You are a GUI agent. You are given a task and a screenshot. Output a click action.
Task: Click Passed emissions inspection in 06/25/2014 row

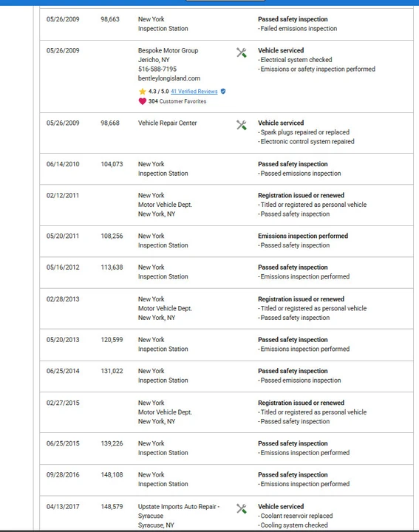(x=301, y=381)
